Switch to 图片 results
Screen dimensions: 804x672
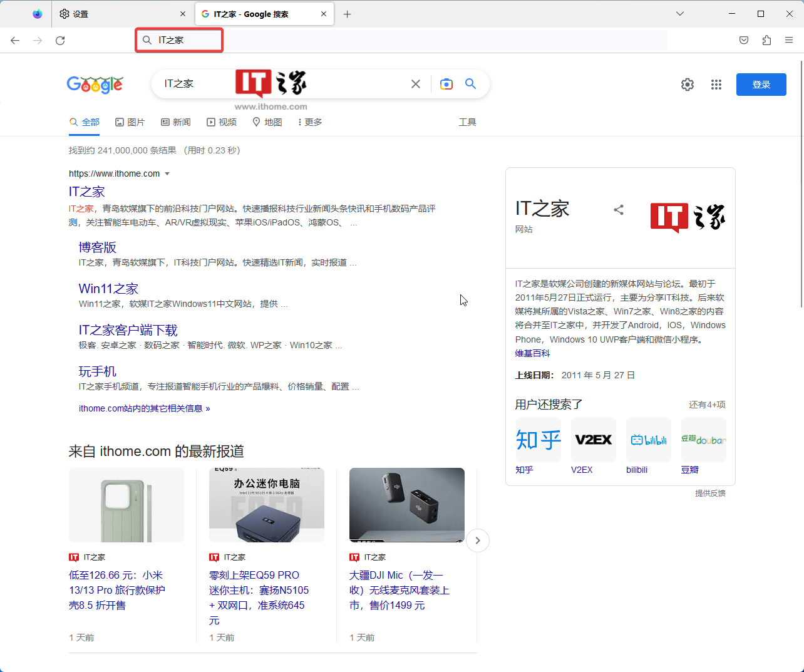pyautogui.click(x=130, y=122)
